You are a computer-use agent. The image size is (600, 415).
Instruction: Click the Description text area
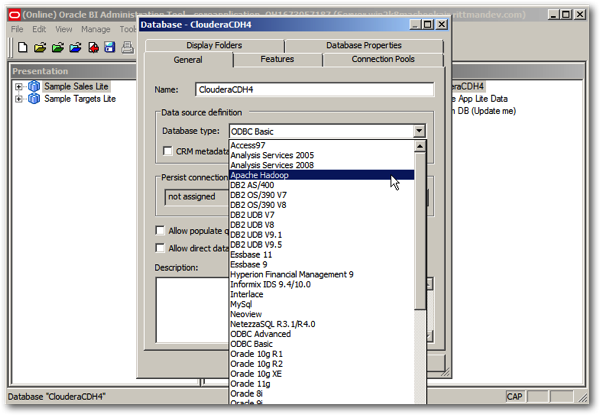192,310
